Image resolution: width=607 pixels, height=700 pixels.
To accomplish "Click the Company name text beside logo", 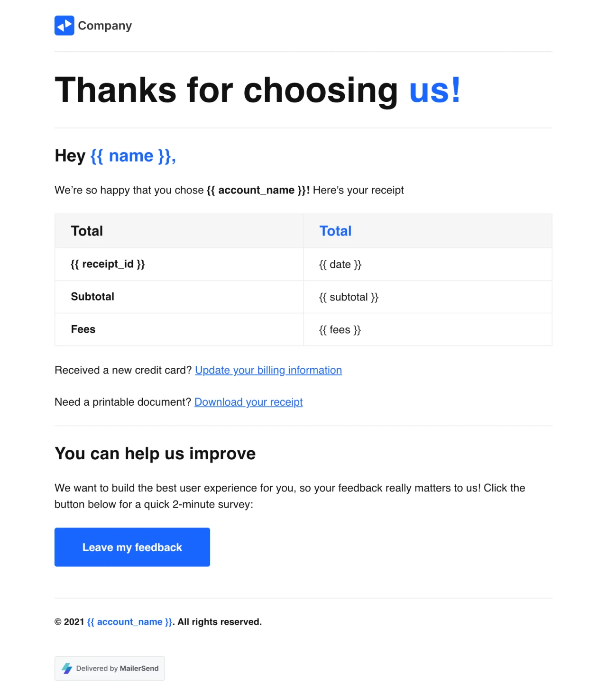I will point(105,26).
